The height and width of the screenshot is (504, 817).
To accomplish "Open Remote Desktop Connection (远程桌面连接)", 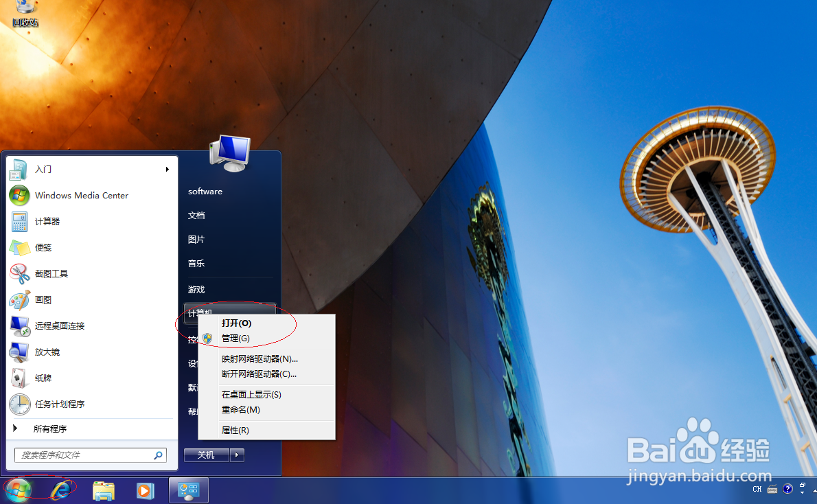I will pyautogui.click(x=59, y=325).
